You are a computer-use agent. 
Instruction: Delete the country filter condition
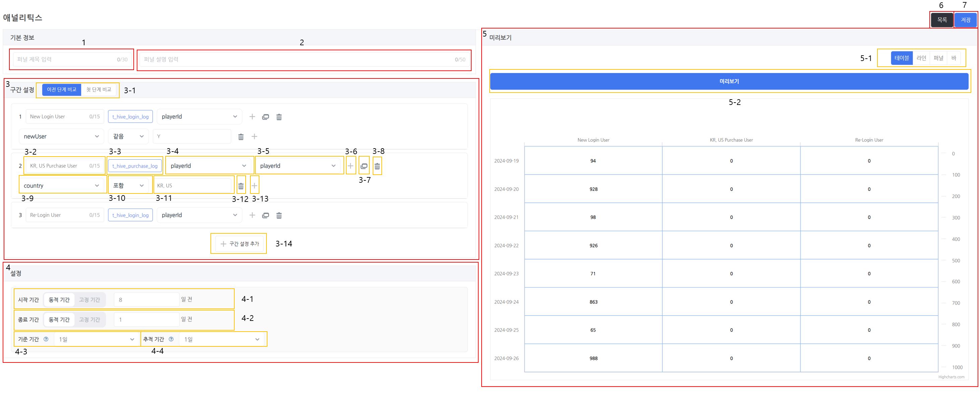point(241,186)
